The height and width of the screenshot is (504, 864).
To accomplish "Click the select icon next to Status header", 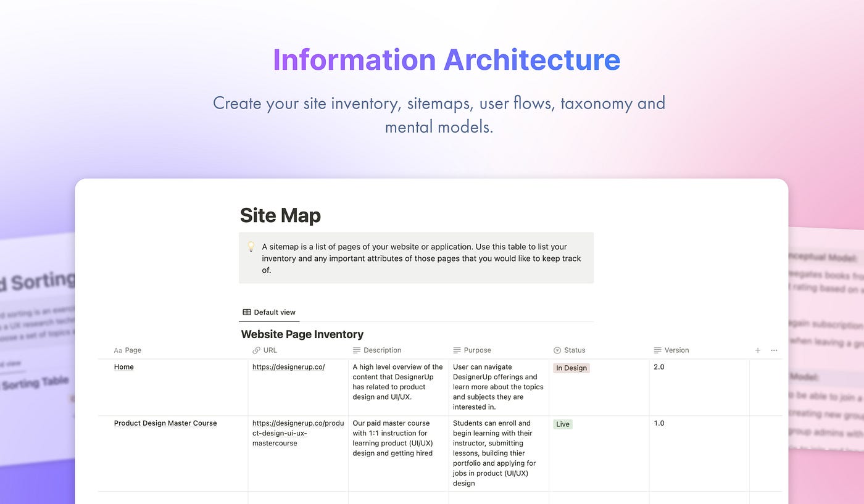I will [x=557, y=350].
